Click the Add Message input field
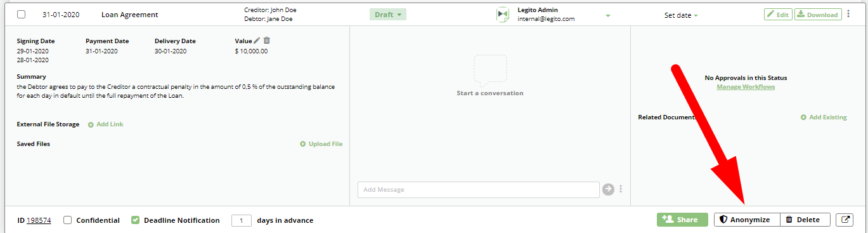 [478, 189]
